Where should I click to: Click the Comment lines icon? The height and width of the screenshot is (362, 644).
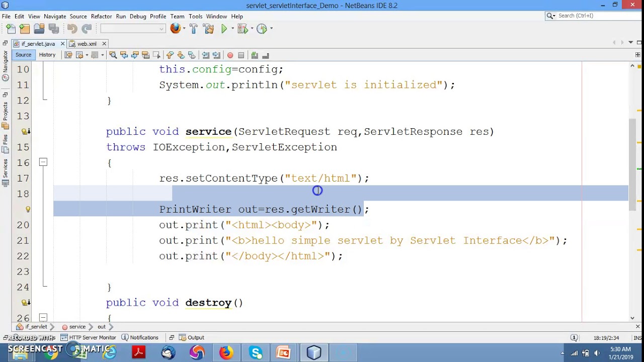pos(255,55)
